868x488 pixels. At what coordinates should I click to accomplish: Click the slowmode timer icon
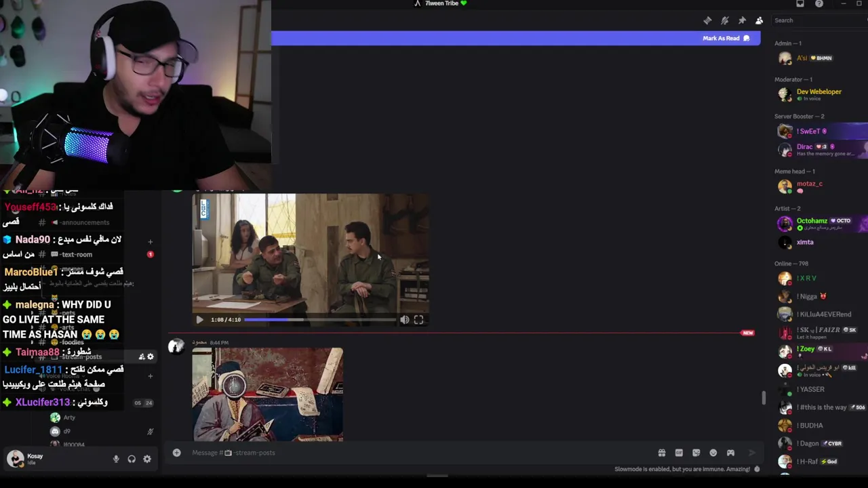[x=757, y=469]
